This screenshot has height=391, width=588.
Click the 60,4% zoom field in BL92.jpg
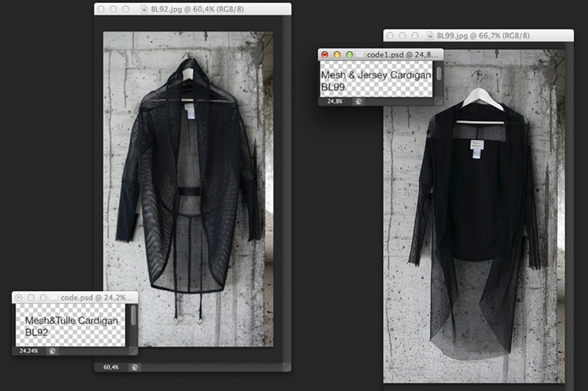point(111,367)
